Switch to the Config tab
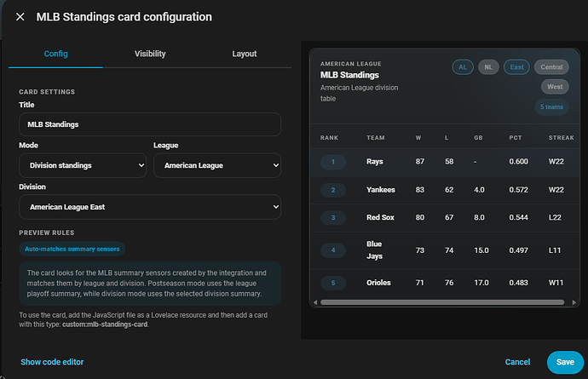 click(56, 54)
